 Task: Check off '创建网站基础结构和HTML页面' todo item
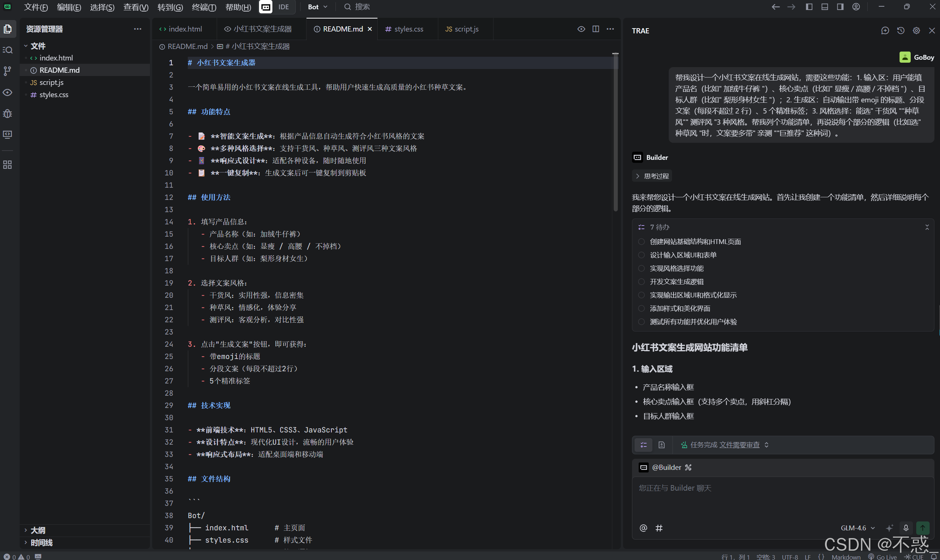tap(641, 241)
